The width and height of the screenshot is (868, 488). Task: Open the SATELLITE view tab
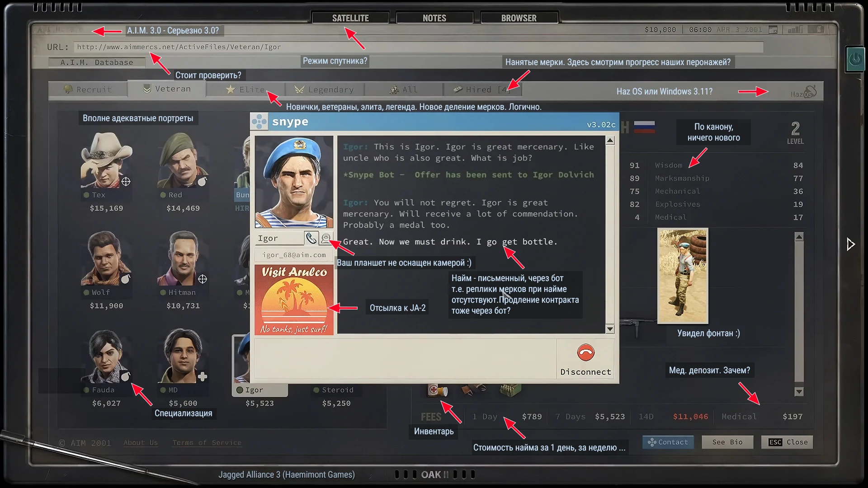pos(350,18)
